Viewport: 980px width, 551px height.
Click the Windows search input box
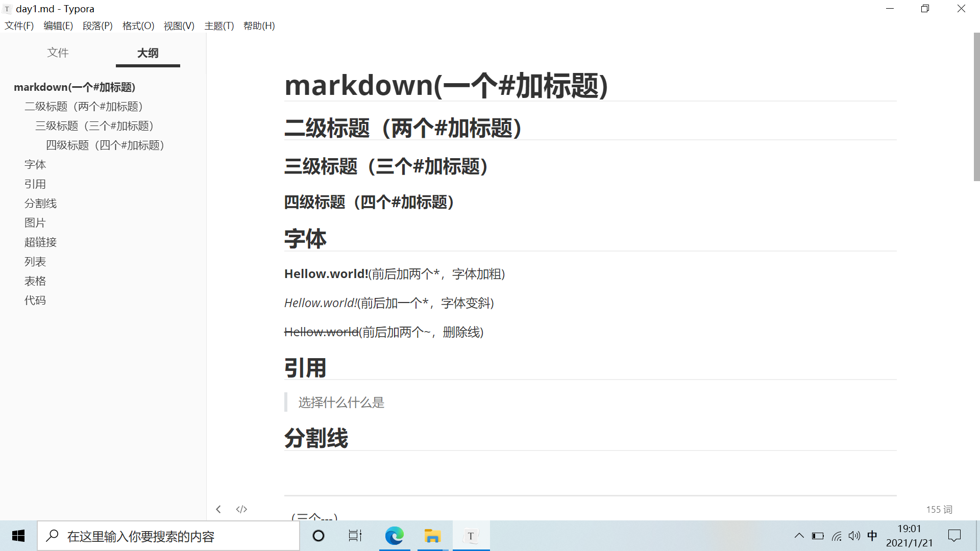[x=168, y=536]
